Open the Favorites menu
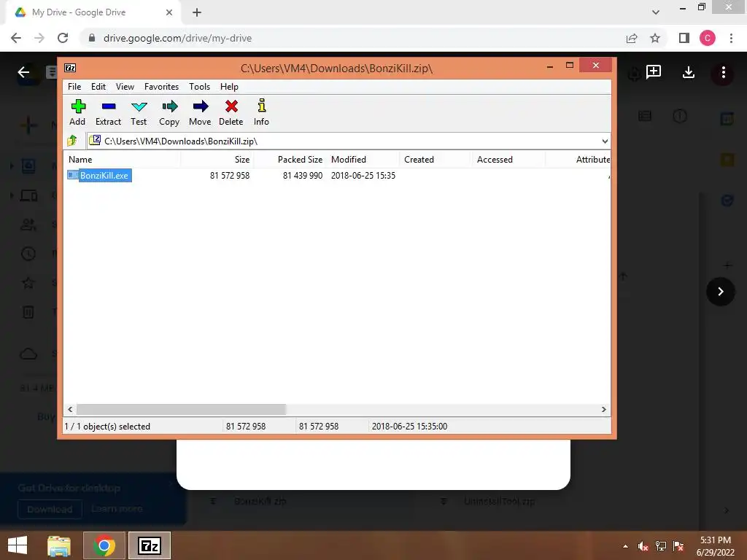The height and width of the screenshot is (560, 747). click(x=161, y=87)
